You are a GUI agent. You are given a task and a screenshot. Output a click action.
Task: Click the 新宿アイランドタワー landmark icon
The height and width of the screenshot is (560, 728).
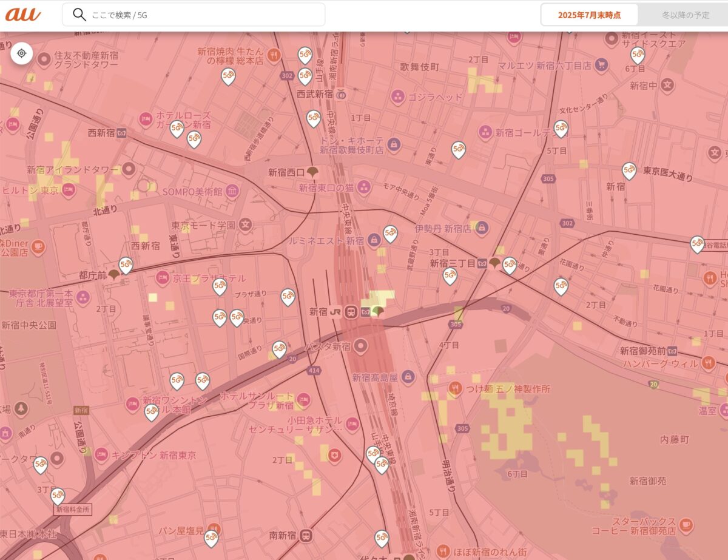point(128,170)
